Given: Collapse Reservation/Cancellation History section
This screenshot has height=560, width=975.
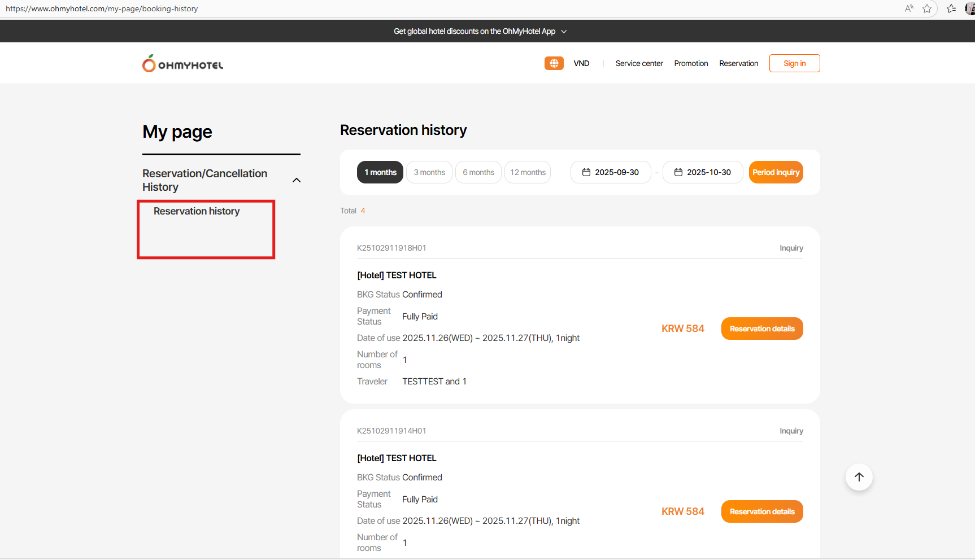Looking at the screenshot, I should click(297, 180).
